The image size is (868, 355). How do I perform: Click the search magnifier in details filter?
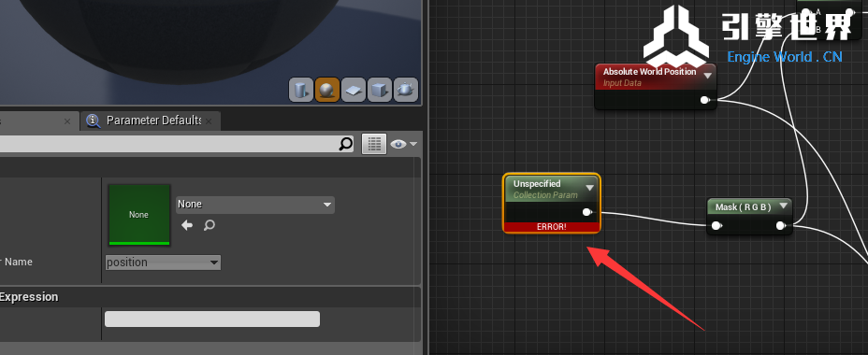[x=345, y=144]
